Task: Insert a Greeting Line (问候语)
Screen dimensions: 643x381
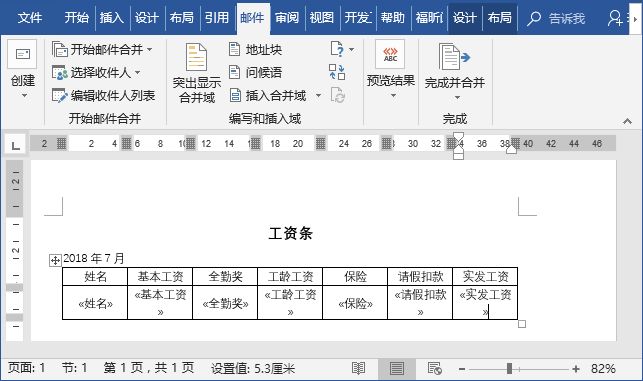Action: pos(255,73)
